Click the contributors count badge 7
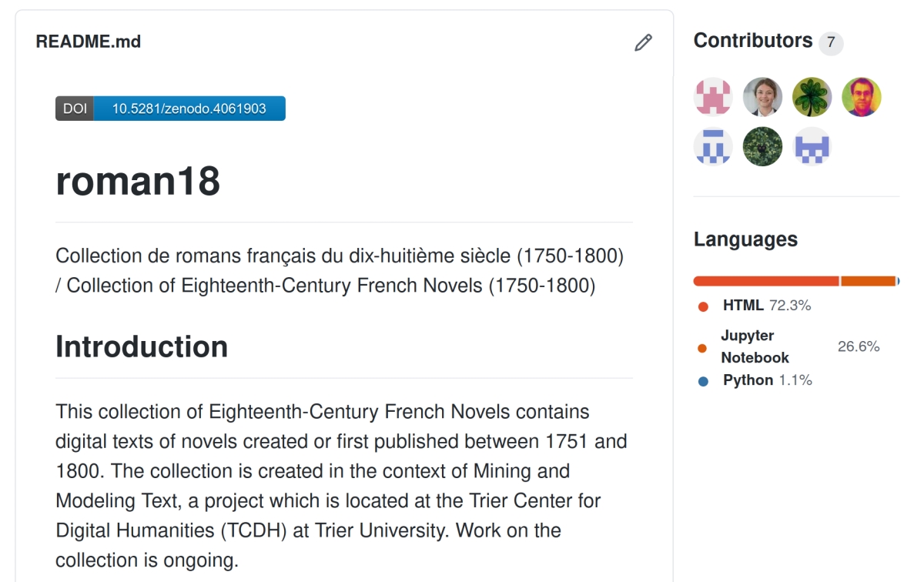924x582 pixels. tap(831, 43)
